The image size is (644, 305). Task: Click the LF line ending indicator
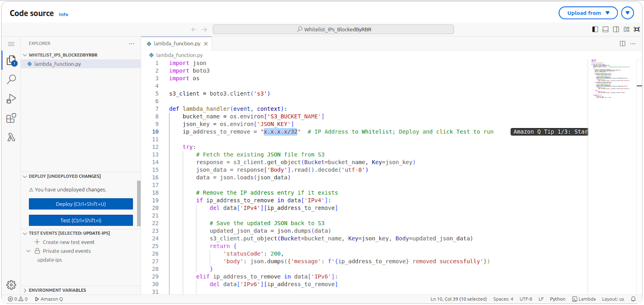541,299
